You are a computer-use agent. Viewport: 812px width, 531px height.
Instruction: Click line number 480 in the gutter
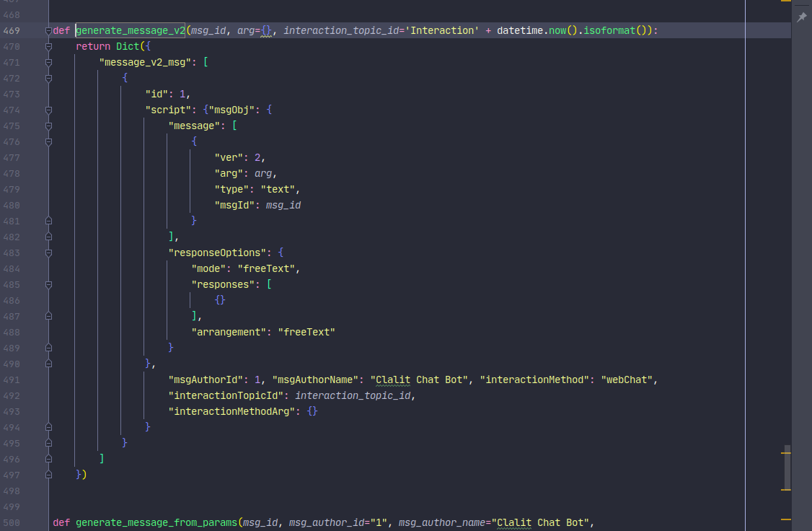point(12,206)
